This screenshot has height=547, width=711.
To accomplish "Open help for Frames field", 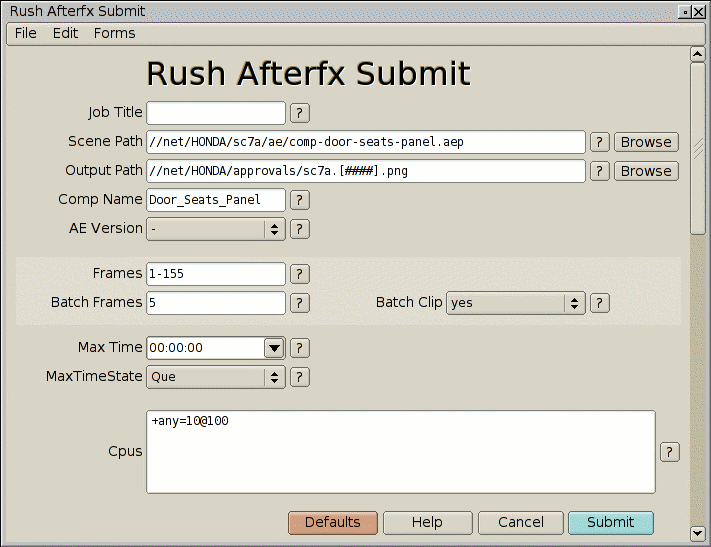I will [300, 274].
